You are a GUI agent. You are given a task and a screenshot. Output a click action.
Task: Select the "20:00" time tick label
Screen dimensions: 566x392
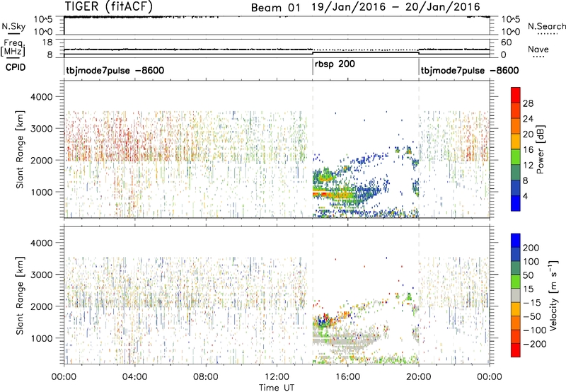[419, 377]
